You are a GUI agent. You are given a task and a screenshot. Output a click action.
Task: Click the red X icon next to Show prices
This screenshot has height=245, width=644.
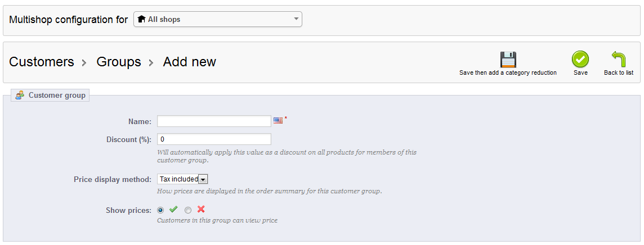[201, 210]
